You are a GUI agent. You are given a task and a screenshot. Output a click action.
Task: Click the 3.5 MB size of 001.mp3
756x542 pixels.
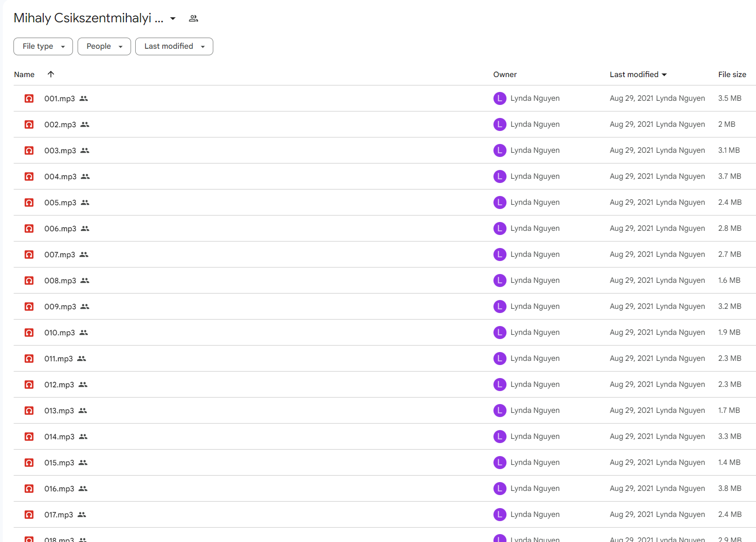click(730, 98)
